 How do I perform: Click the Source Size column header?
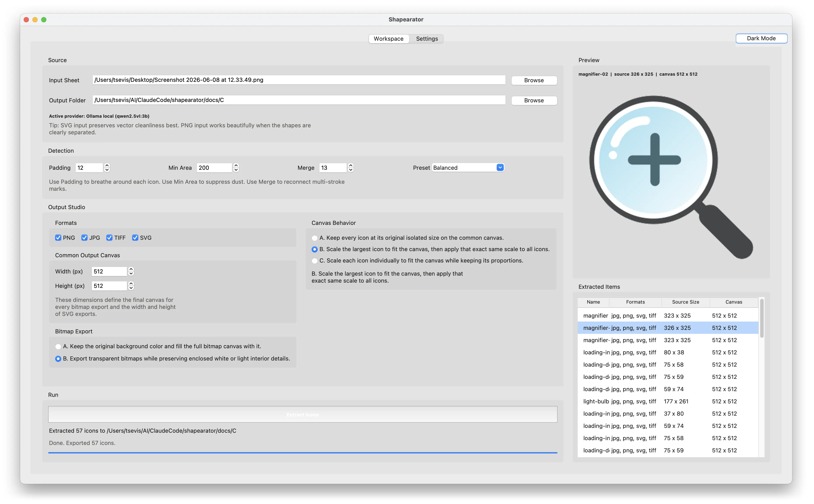coord(685,302)
